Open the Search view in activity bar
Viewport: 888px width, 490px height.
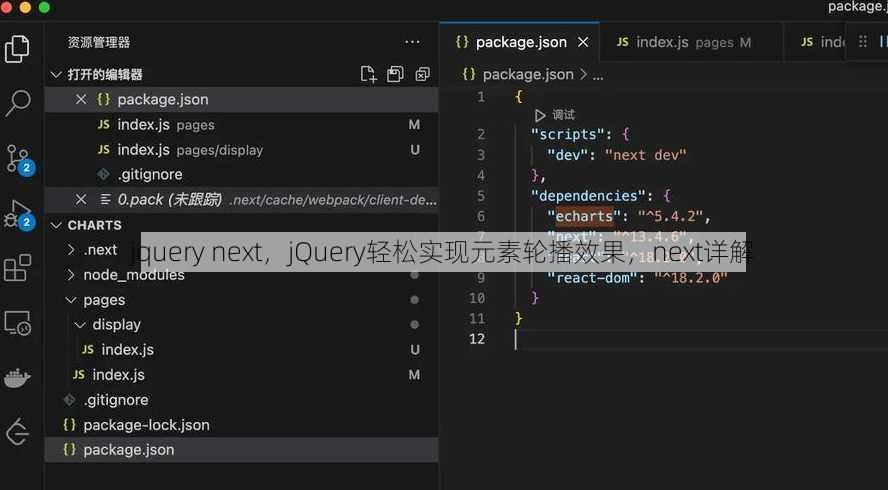tap(18, 103)
